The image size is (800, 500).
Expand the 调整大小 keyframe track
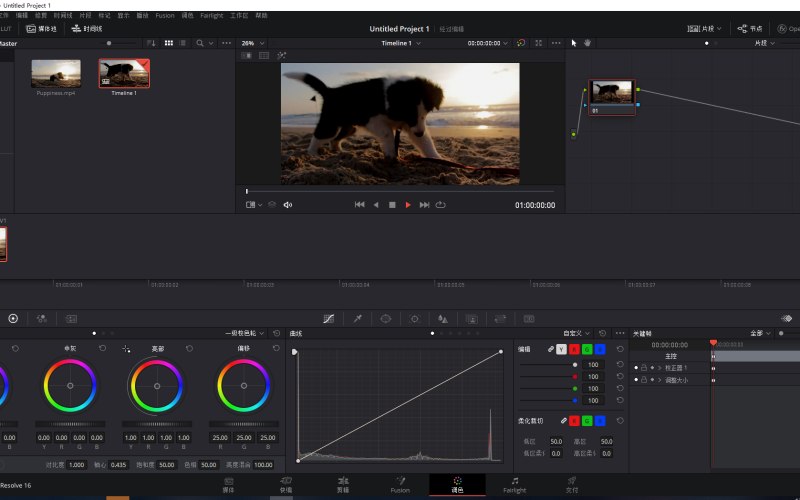(660, 380)
